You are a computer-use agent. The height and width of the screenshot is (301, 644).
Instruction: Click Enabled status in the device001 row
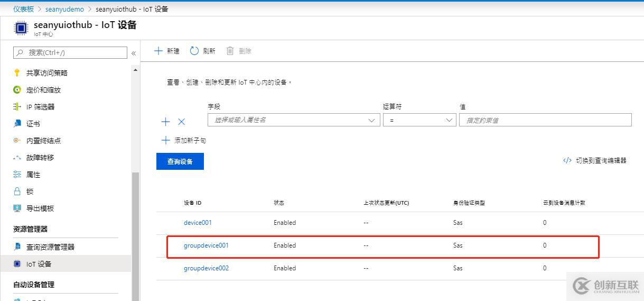(285, 223)
